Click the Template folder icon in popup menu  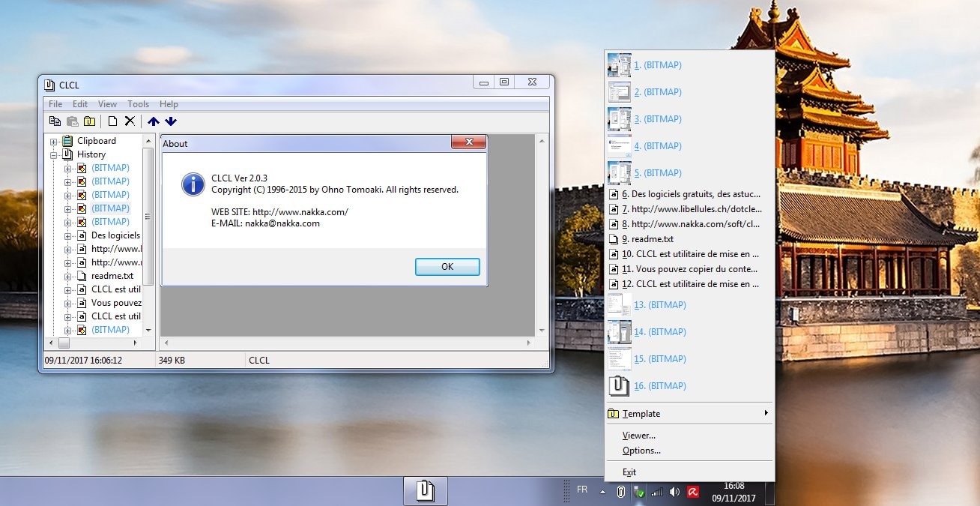613,414
